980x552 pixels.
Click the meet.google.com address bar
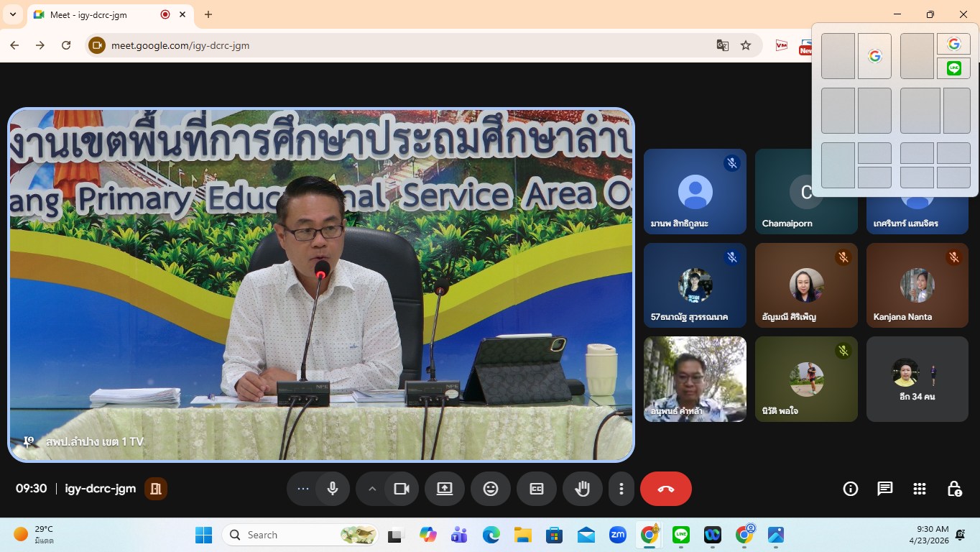(x=402, y=45)
